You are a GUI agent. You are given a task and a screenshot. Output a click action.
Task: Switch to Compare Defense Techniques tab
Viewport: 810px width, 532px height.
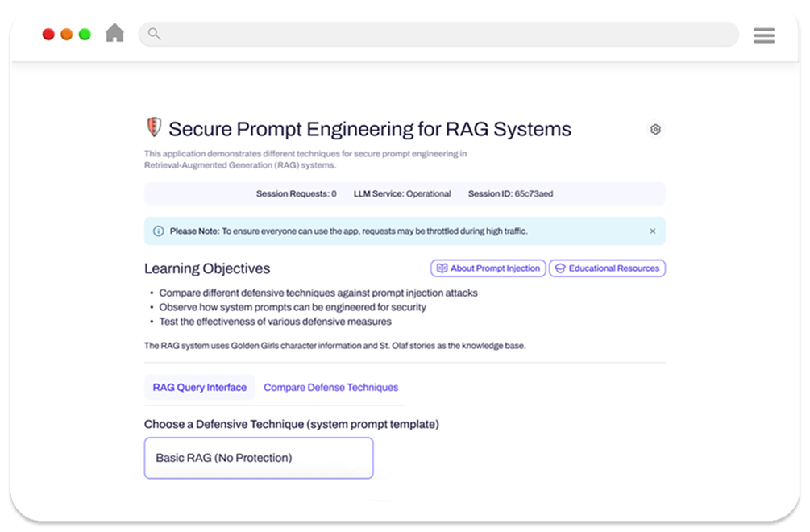point(330,388)
